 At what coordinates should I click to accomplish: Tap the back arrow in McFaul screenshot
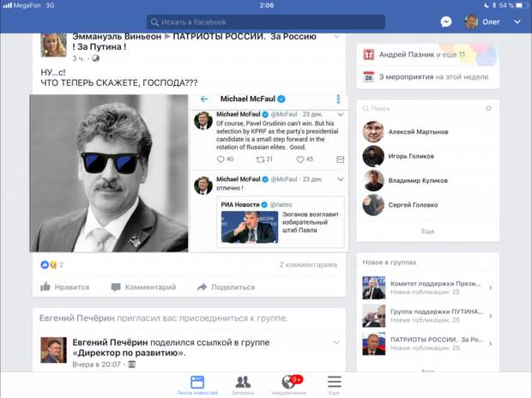(204, 99)
